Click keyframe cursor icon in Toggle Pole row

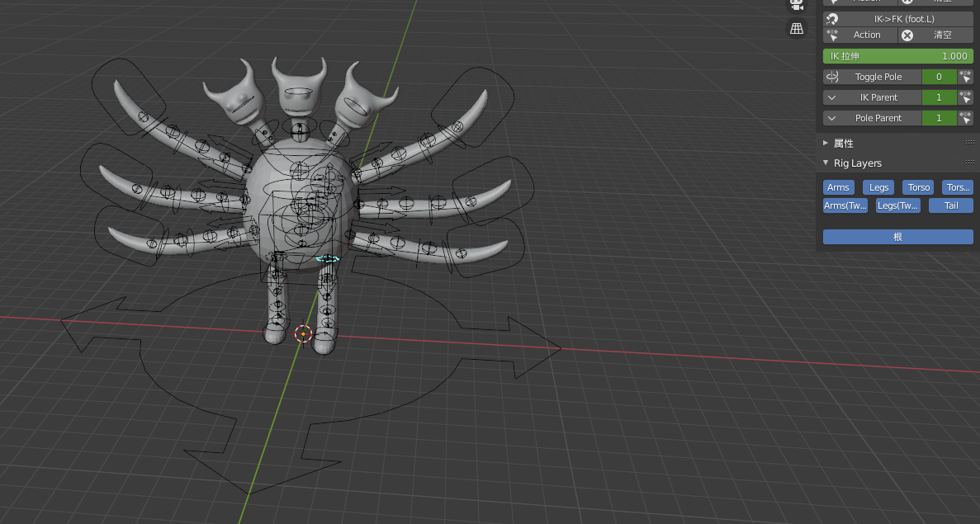(x=965, y=77)
